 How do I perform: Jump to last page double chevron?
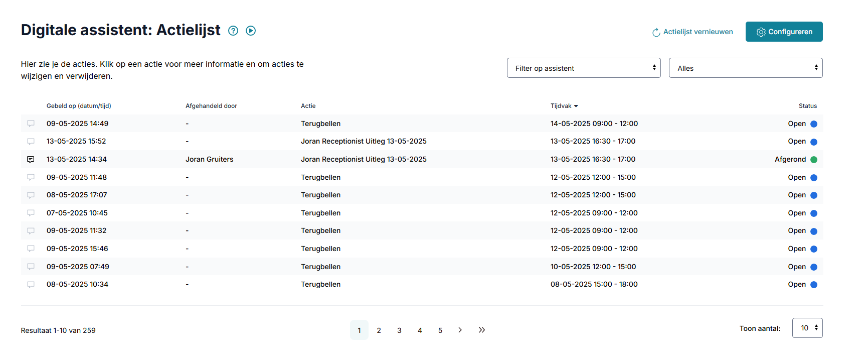(482, 330)
